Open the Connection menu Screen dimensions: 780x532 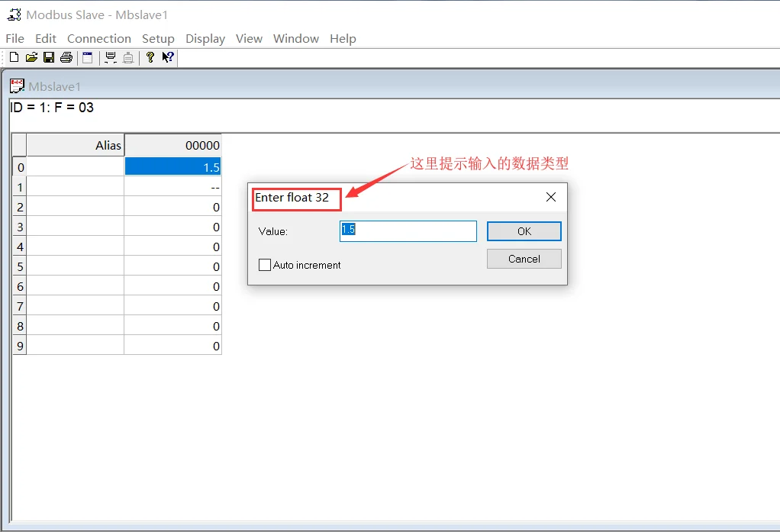(x=99, y=39)
